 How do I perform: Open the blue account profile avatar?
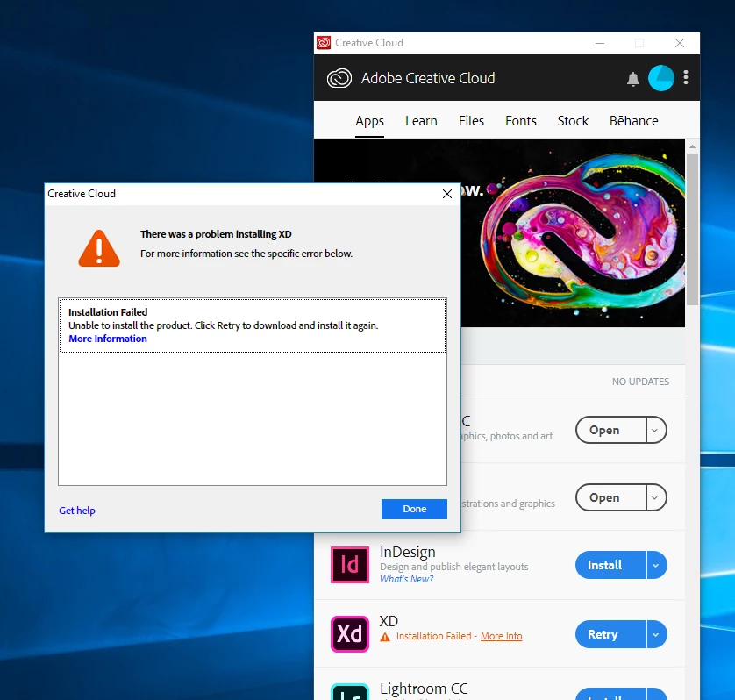click(661, 78)
